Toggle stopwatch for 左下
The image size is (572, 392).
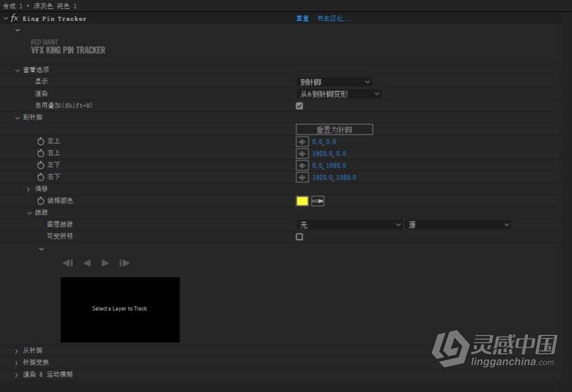(41, 165)
